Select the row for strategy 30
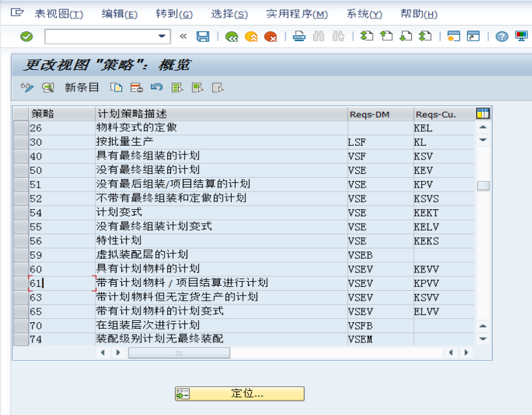532x415 pixels. (x=21, y=142)
